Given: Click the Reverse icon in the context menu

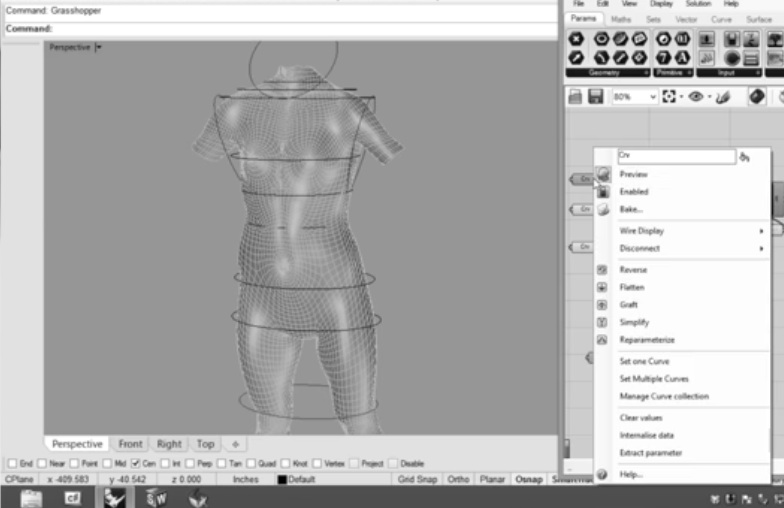Looking at the screenshot, I should 602,270.
